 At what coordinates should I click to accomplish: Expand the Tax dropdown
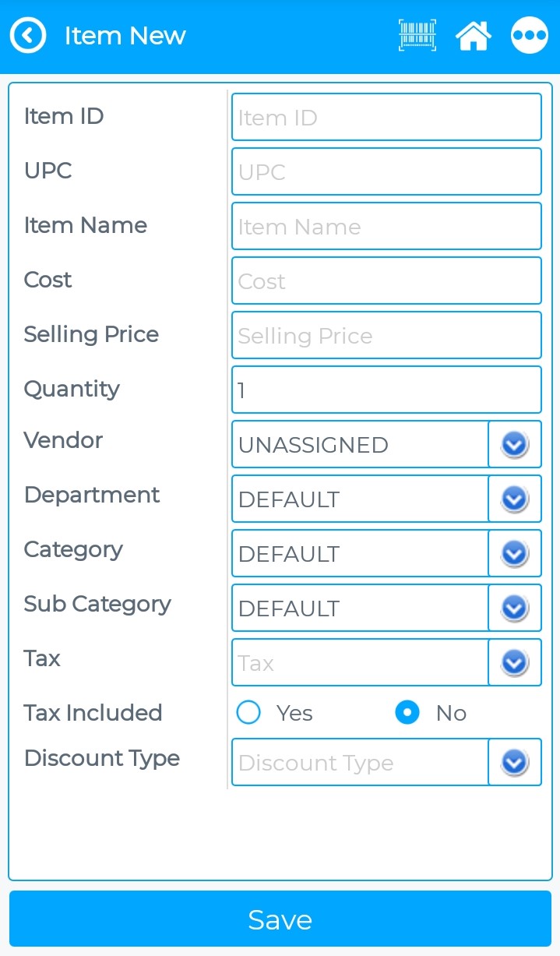pyautogui.click(x=515, y=663)
